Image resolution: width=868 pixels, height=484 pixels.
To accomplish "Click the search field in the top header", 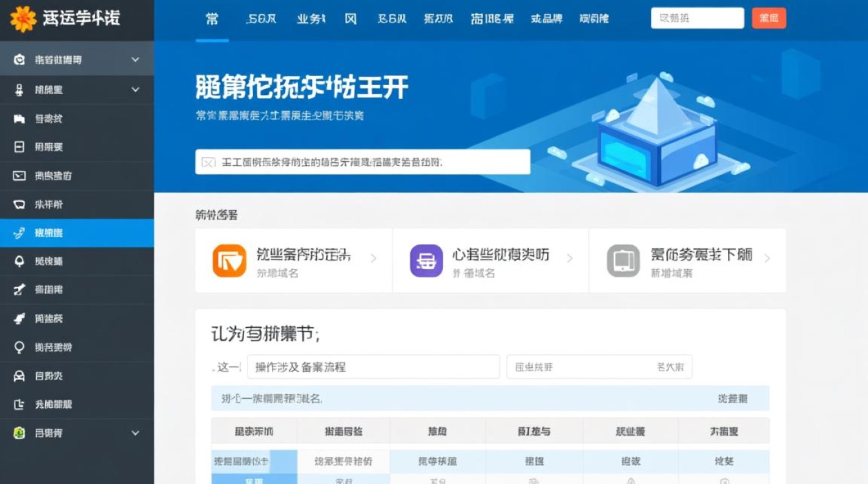I will [697, 18].
